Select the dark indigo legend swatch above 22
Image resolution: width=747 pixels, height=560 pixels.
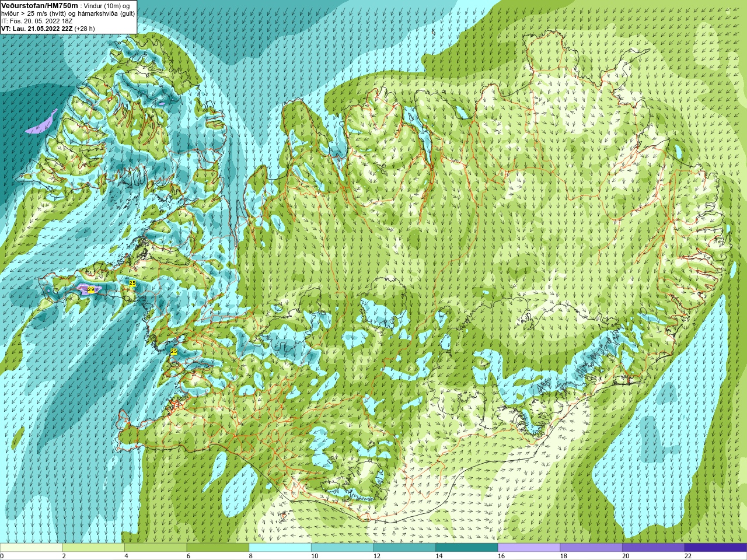[715, 548]
